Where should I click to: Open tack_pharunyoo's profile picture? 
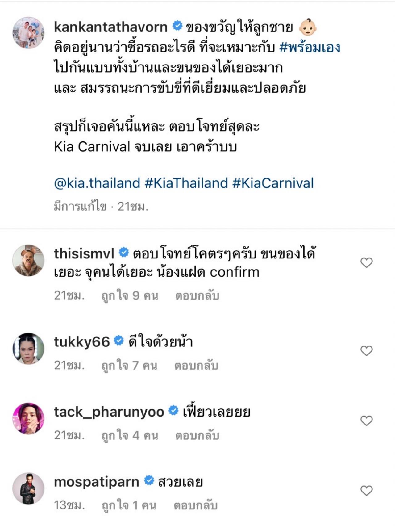pos(28,418)
